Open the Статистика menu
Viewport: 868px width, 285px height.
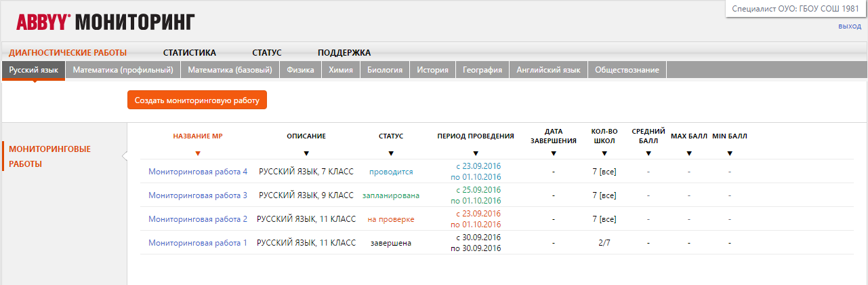tap(189, 52)
